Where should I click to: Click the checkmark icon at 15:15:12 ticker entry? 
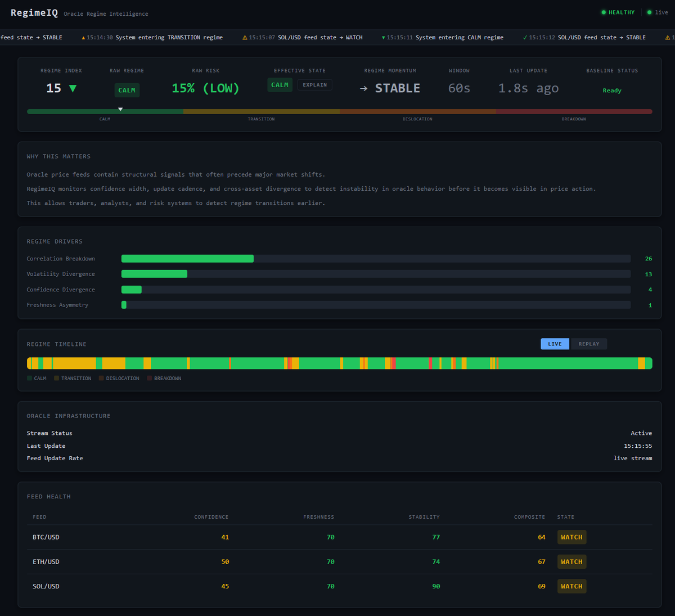point(525,38)
